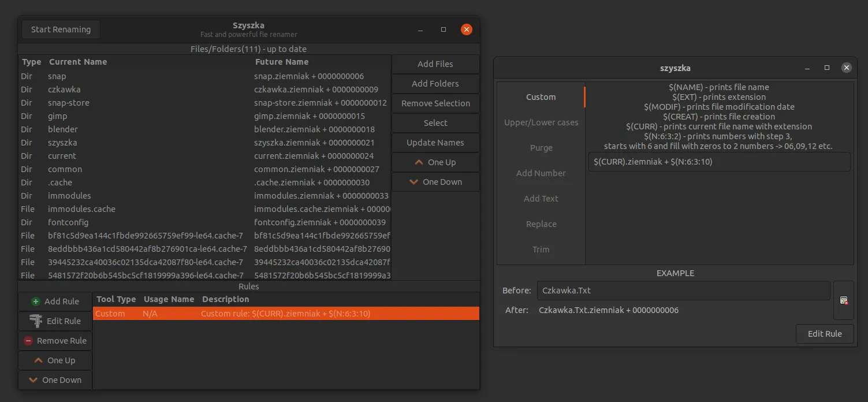Click the Type column header of the file list

pos(31,62)
